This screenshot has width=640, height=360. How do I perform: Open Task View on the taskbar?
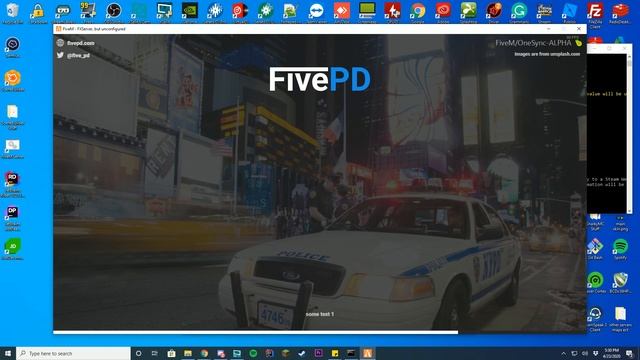pyautogui.click(x=155, y=353)
